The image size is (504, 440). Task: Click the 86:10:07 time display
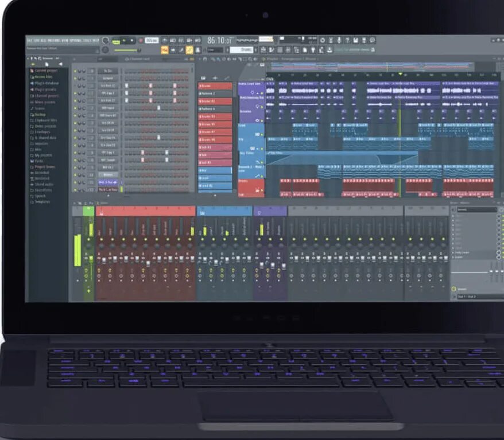click(x=219, y=41)
